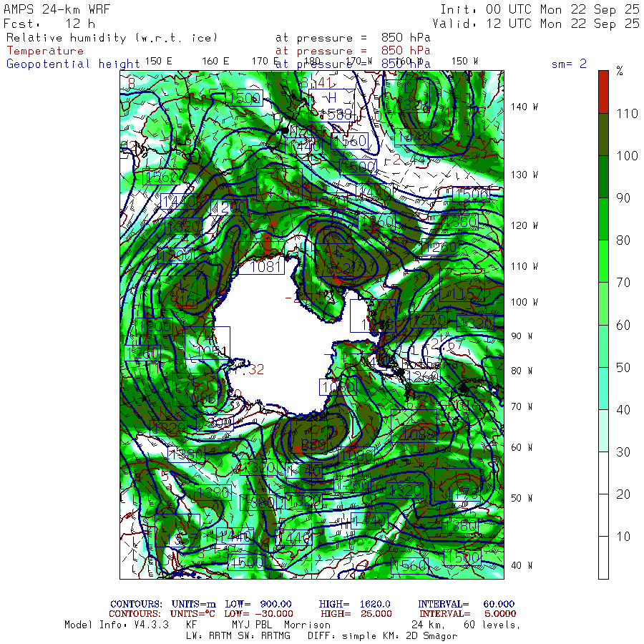The image size is (644, 644).
Task: Click the "sm= 2" smoothing label
Action: click(569, 64)
